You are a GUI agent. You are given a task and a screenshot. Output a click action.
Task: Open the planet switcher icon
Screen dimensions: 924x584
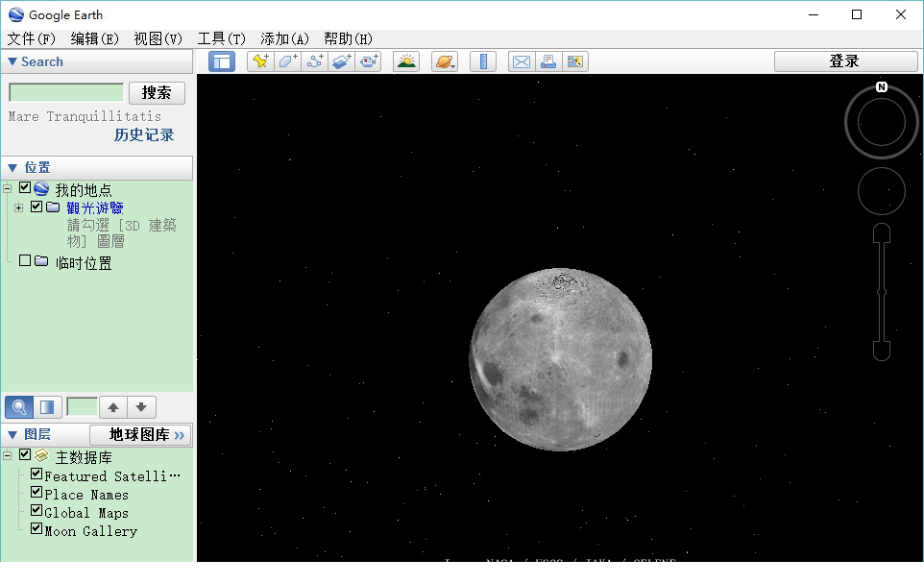pyautogui.click(x=445, y=61)
